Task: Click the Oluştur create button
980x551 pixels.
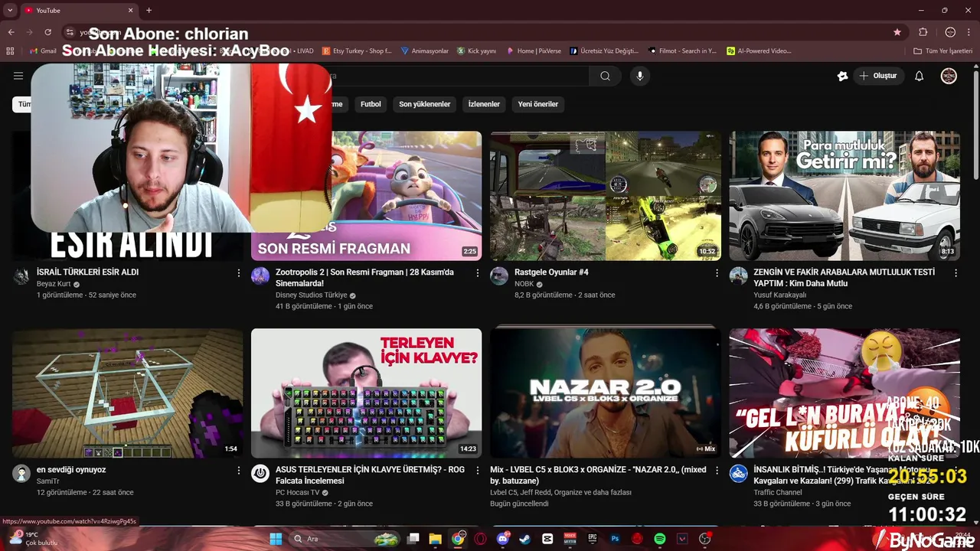Action: coord(879,76)
